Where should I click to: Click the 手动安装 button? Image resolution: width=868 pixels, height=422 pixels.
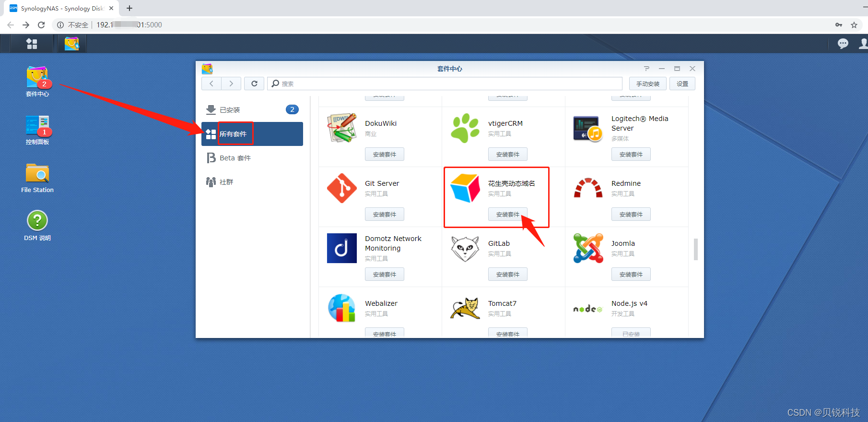pos(647,84)
